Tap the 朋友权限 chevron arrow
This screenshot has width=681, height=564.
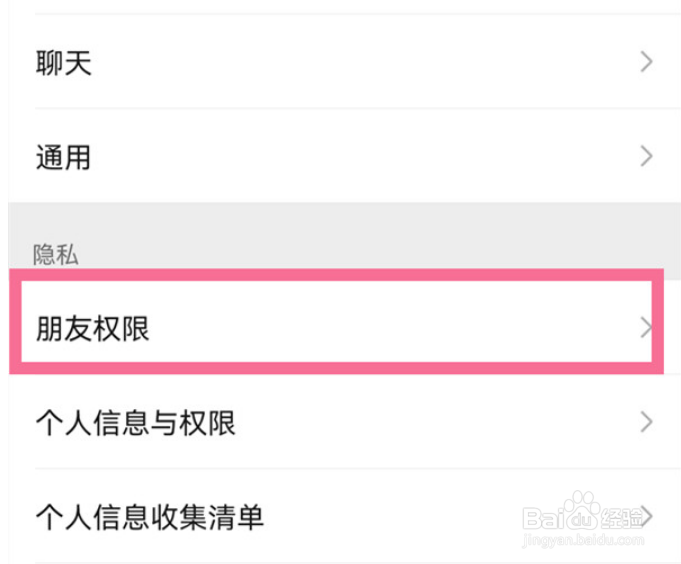coord(645,327)
